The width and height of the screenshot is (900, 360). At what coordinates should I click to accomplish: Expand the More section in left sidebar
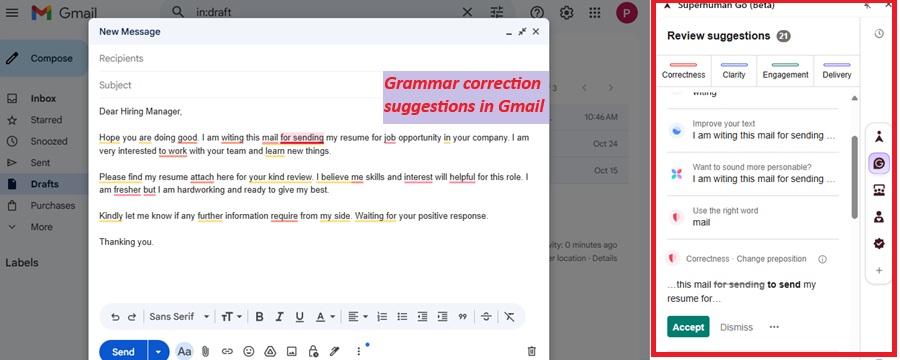pyautogui.click(x=41, y=227)
